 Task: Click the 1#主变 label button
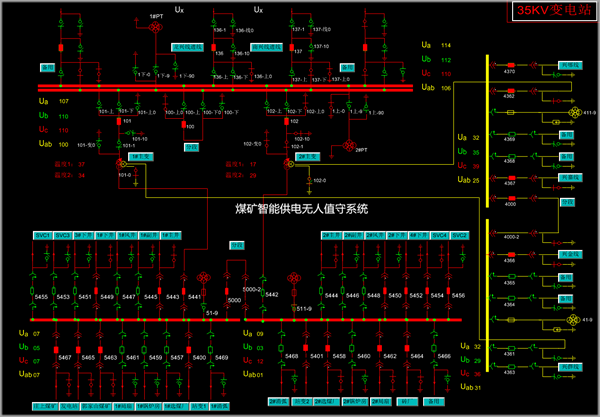coord(141,156)
